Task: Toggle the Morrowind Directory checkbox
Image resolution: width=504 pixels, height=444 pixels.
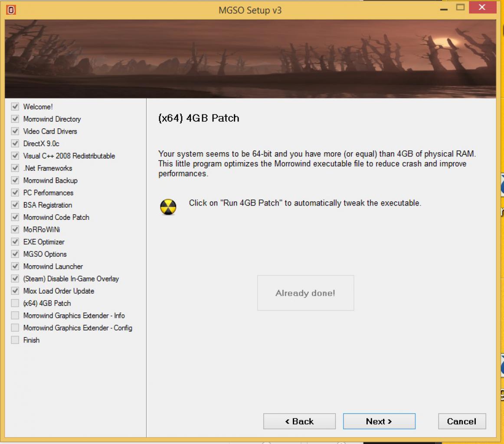Action: (15, 119)
